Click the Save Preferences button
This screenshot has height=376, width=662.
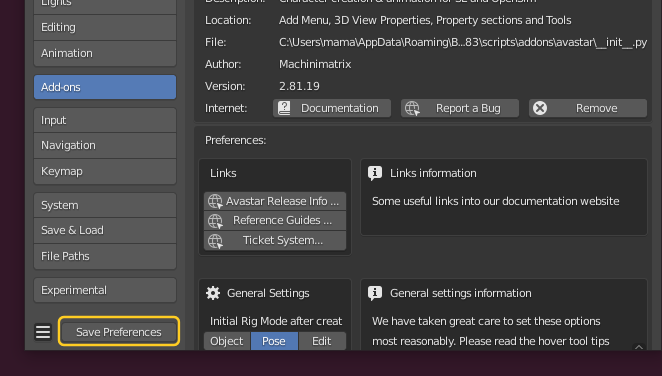tap(119, 332)
